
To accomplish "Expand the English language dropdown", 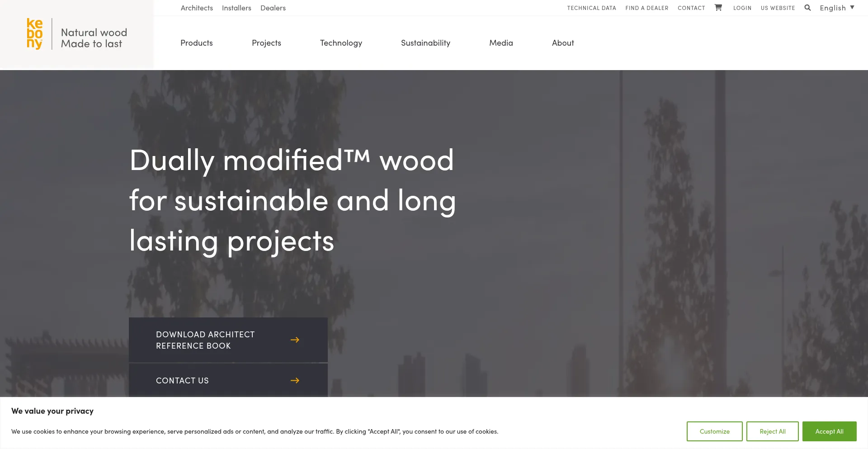I will [837, 8].
